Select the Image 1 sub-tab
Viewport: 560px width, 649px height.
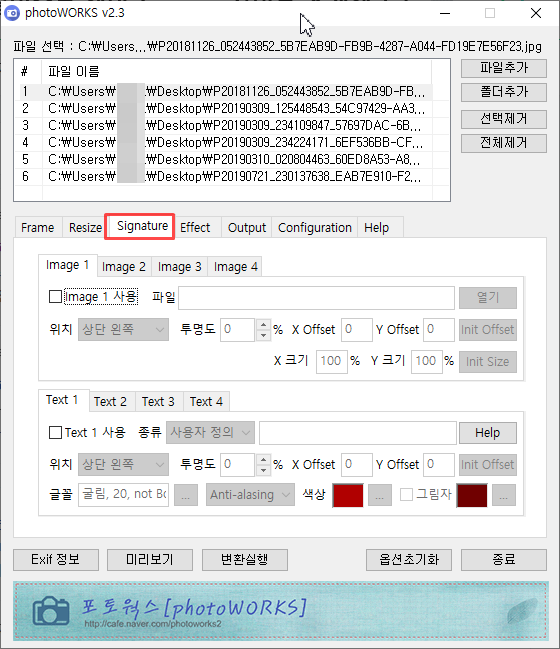[67, 265]
